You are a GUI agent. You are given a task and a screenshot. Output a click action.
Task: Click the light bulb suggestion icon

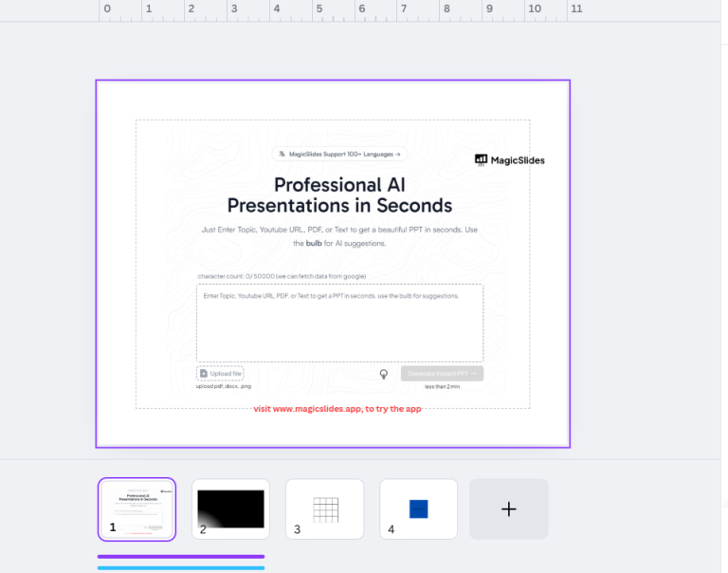[384, 374]
